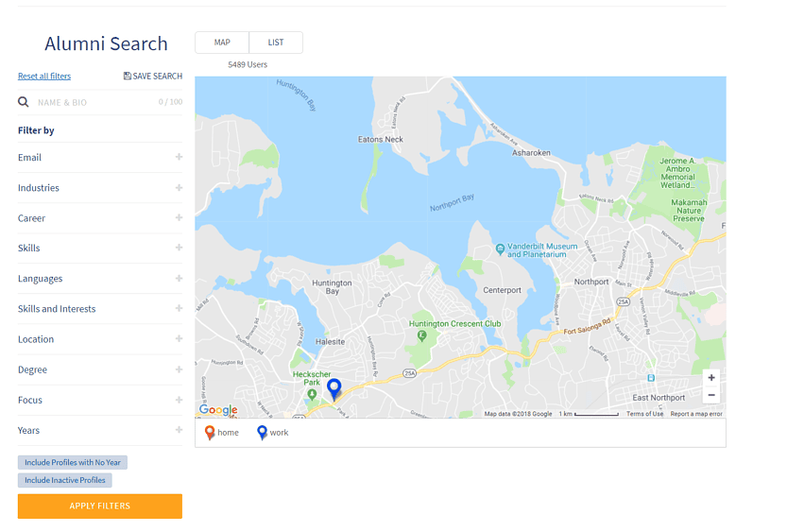Click the APPLY FILTERS button
787x532 pixels.
(x=100, y=506)
